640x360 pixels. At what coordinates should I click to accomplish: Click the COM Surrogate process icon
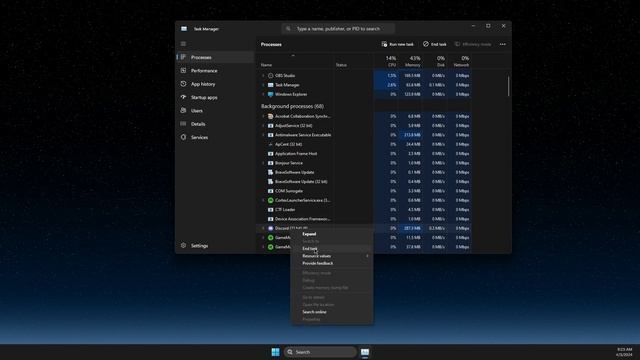coord(270,191)
